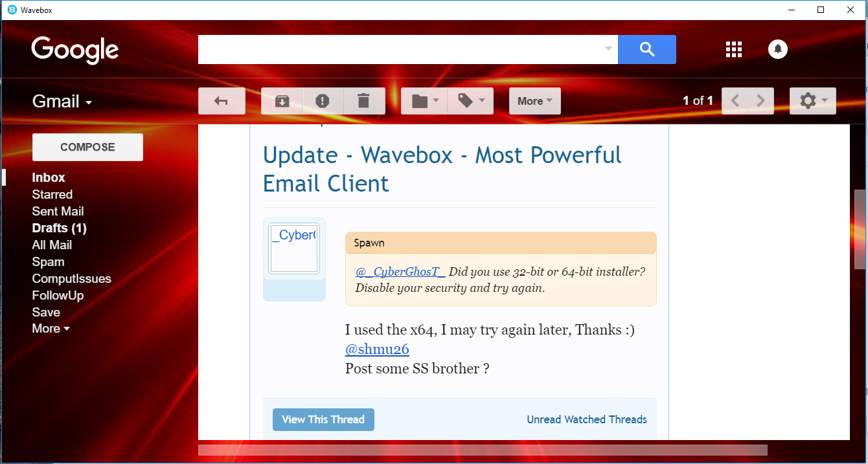Open the settings gear menu
Viewport: 868px width, 464px height.
coord(813,101)
